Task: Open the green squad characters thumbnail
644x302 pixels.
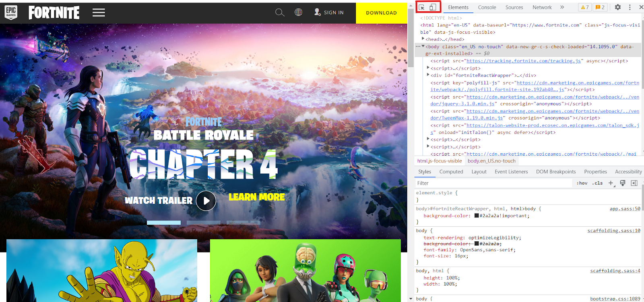Action: [x=305, y=271]
